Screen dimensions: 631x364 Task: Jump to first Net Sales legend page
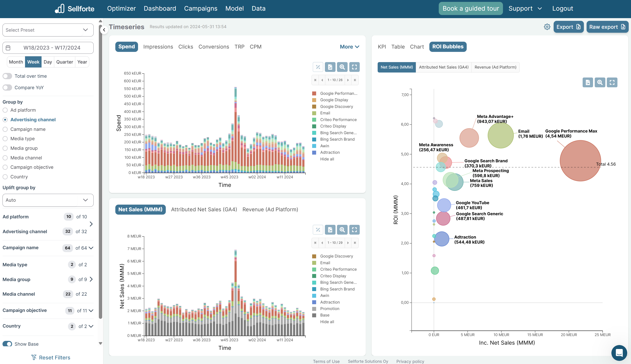click(315, 243)
